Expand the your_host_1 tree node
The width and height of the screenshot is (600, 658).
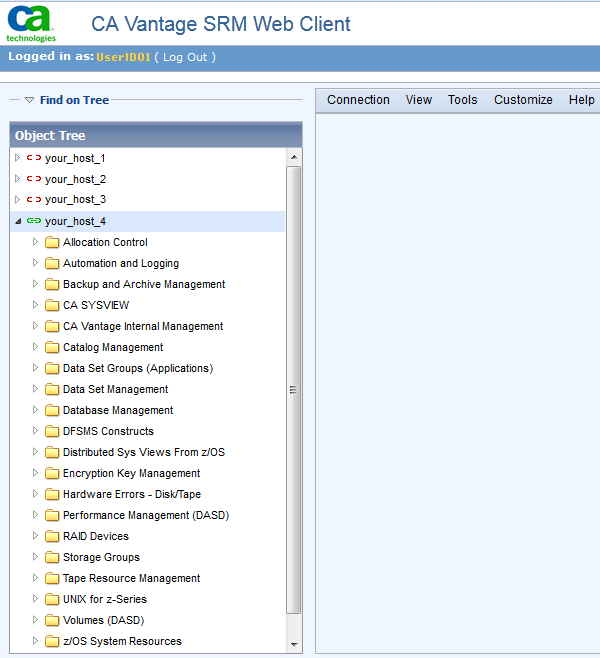pyautogui.click(x=17, y=158)
